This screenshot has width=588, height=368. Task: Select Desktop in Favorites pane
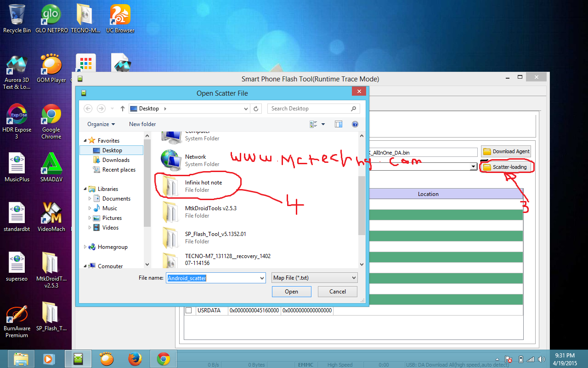[111, 150]
